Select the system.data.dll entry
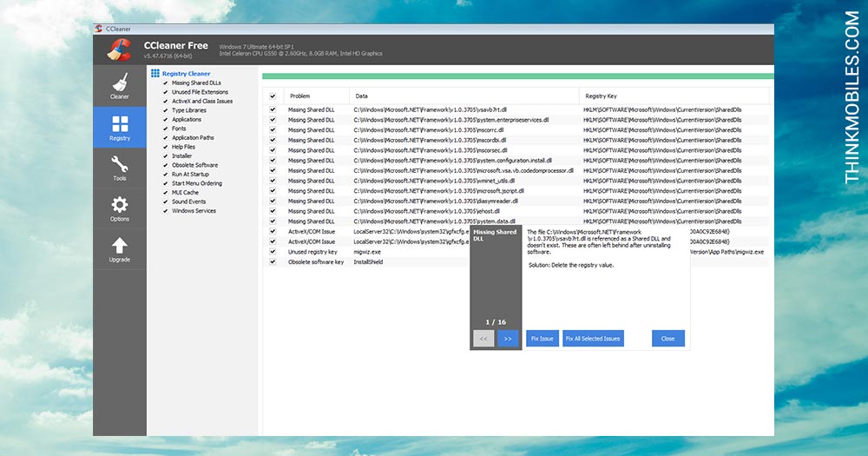The width and height of the screenshot is (868, 456). click(434, 221)
